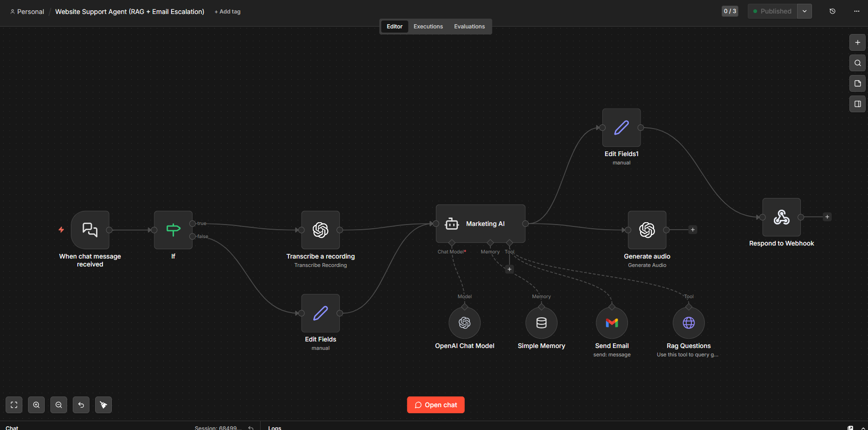The width and height of the screenshot is (868, 430).
Task: Select the 'When chat message received' trigger node
Action: point(90,230)
